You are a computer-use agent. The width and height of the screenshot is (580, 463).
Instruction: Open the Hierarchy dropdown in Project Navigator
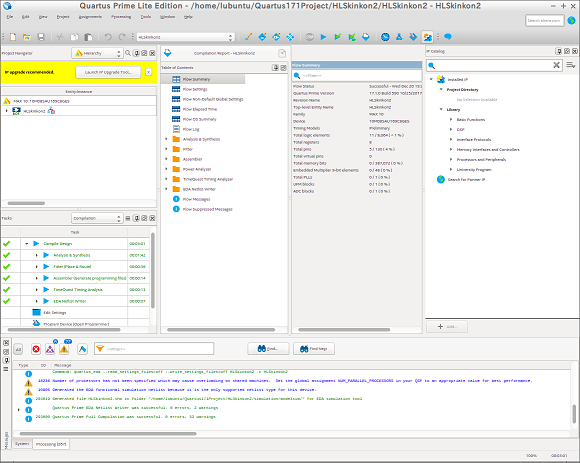pos(97,53)
